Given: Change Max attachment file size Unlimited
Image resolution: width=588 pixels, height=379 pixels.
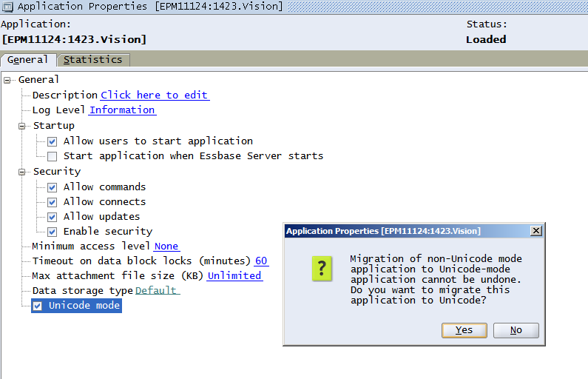Looking at the screenshot, I should [234, 276].
